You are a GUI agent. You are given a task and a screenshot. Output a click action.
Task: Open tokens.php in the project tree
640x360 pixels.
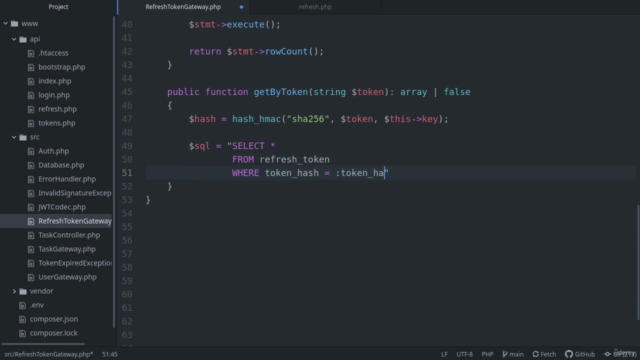coord(57,123)
